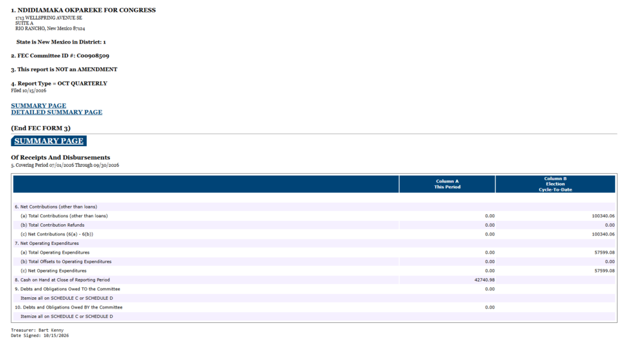Click the Report Type OCT QUARTERLY line

[x=59, y=84]
